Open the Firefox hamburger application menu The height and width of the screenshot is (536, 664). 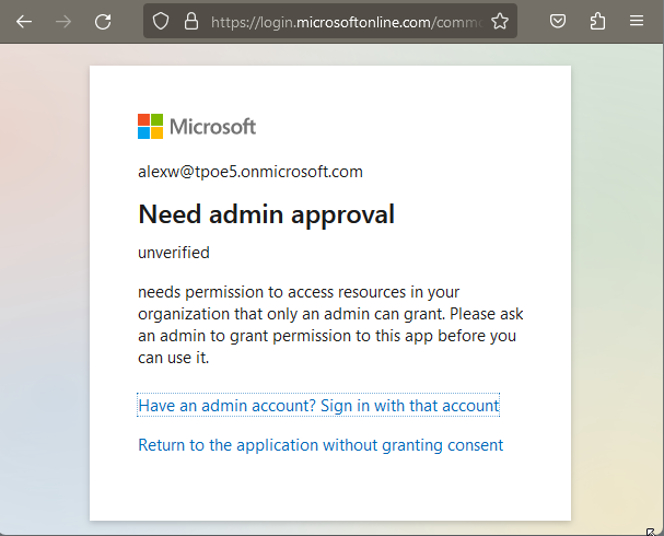[x=637, y=21]
